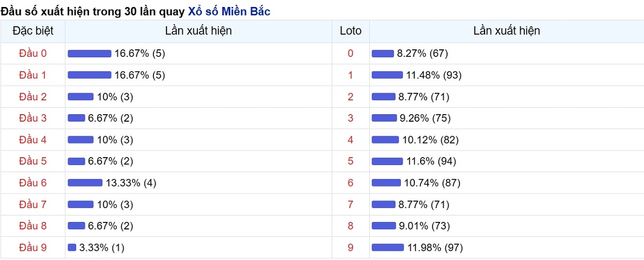Click the Loto 5 11.6% bar
Image resolution: width=644 pixels, height=260 pixels.
[387, 161]
